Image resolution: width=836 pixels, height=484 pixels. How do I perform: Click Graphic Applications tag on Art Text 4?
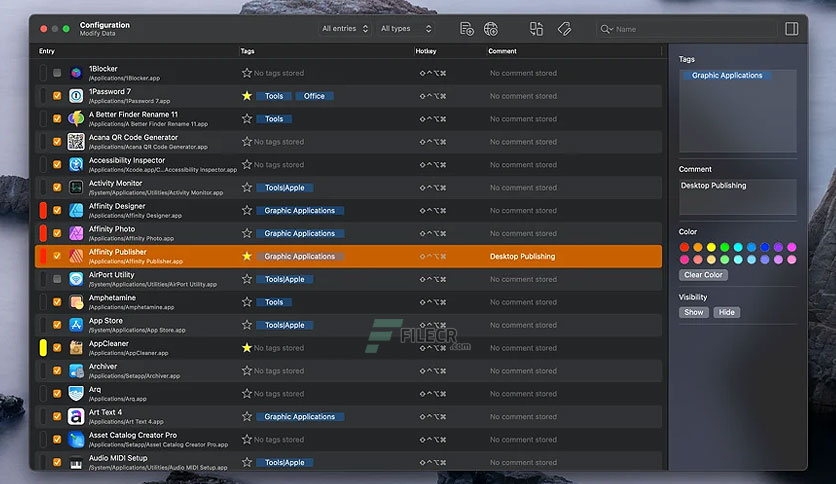300,417
